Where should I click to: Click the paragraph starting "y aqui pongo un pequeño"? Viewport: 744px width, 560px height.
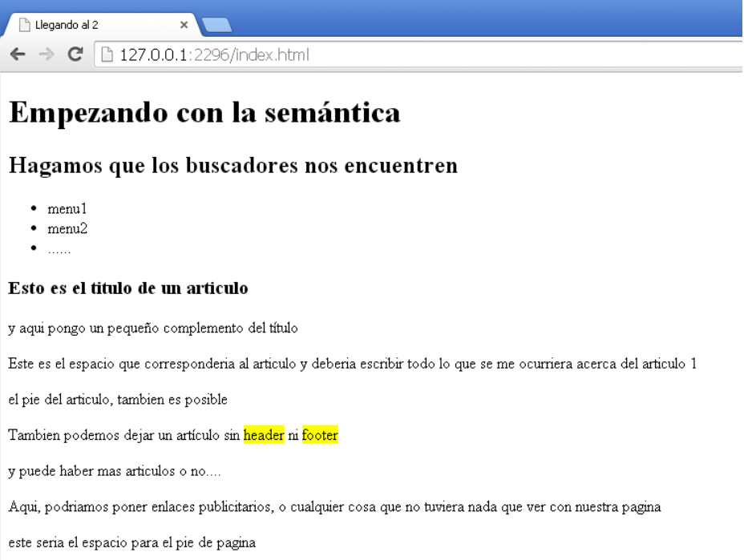point(152,328)
